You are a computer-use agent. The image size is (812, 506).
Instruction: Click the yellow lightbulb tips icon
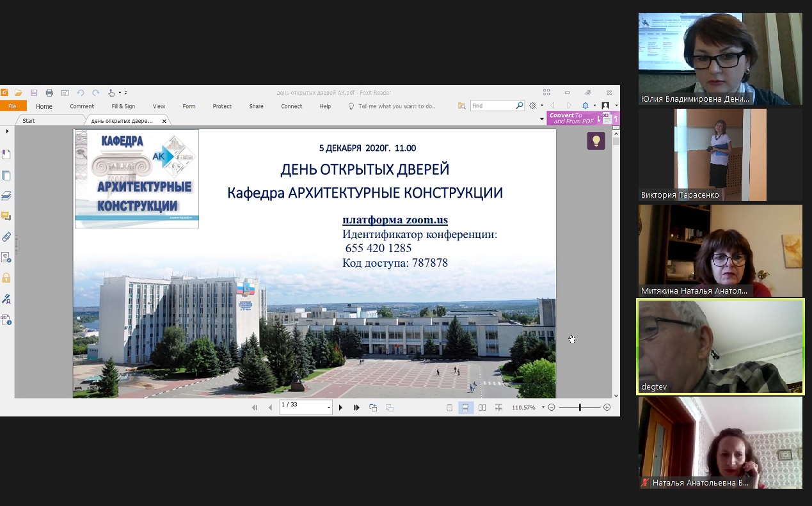[596, 141]
